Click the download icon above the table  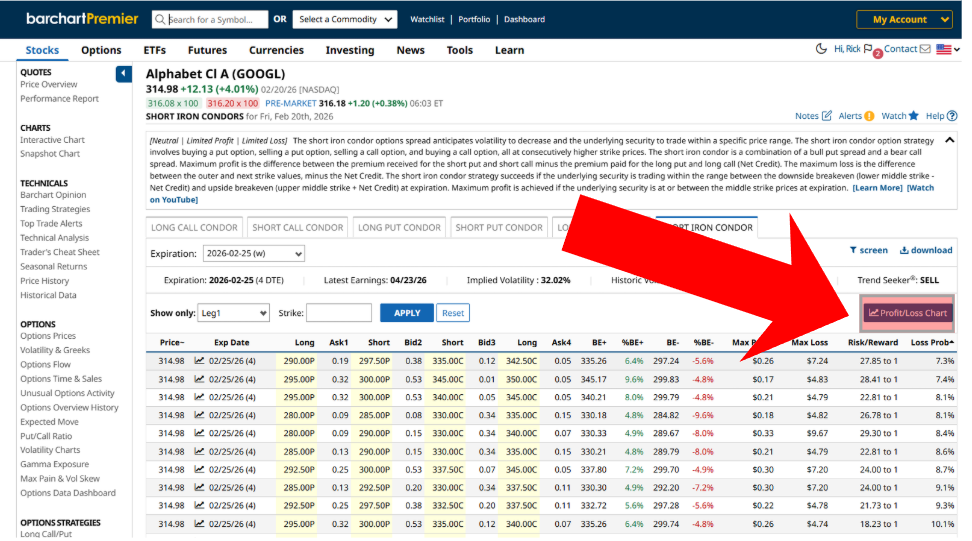tap(905, 251)
